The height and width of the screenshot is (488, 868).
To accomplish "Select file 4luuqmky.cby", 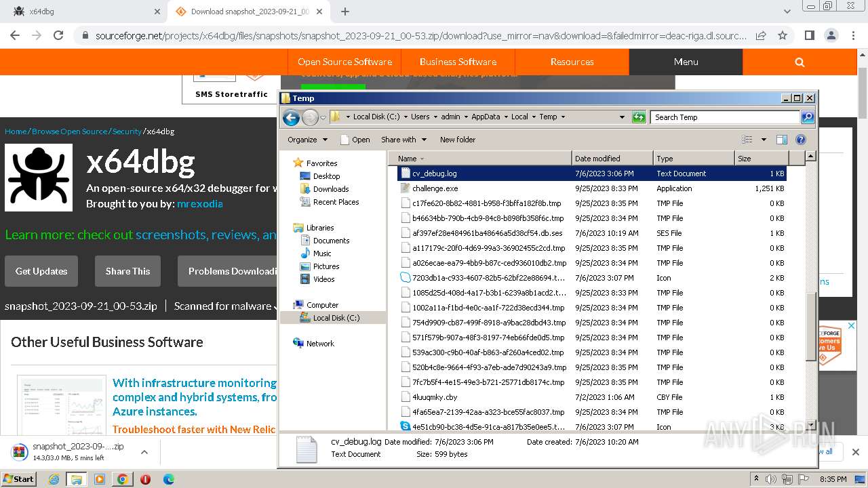I will (435, 397).
